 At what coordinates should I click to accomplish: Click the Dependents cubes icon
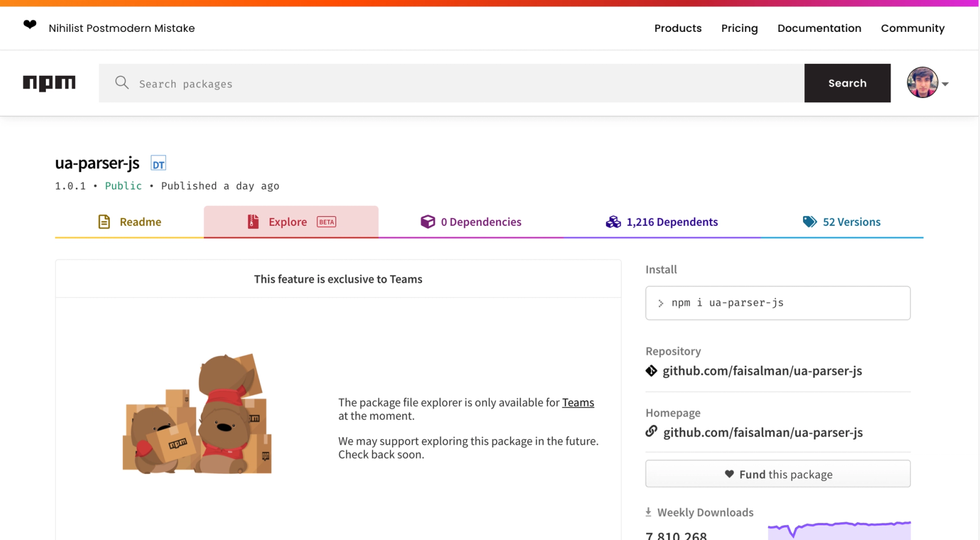[x=613, y=222]
